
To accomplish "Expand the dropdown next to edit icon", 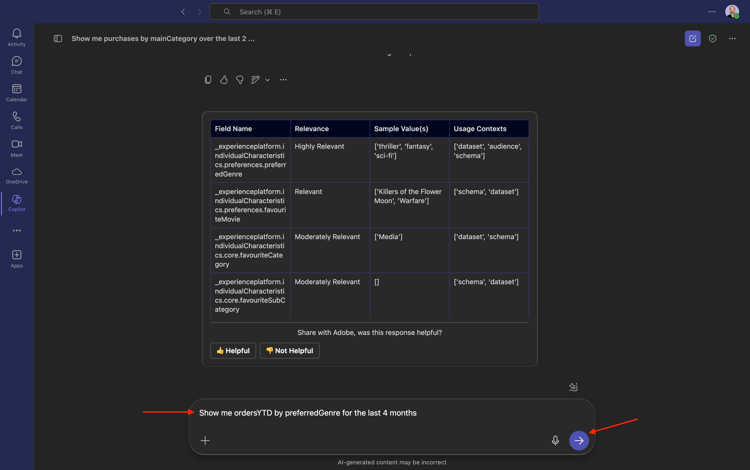I will click(x=267, y=80).
